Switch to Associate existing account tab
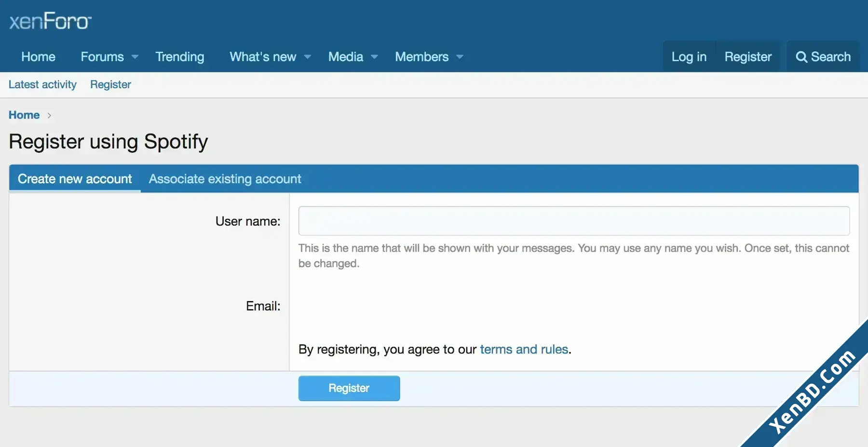This screenshot has width=868, height=447. coord(225,179)
